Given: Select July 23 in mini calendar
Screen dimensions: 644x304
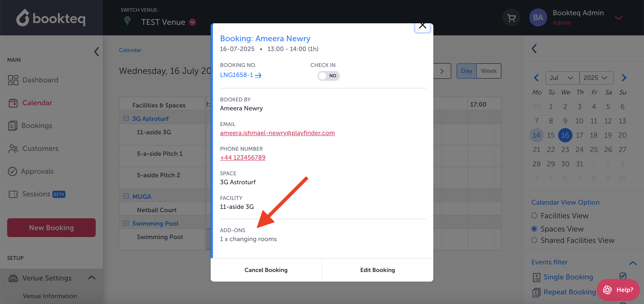Looking at the screenshot, I should (565, 149).
